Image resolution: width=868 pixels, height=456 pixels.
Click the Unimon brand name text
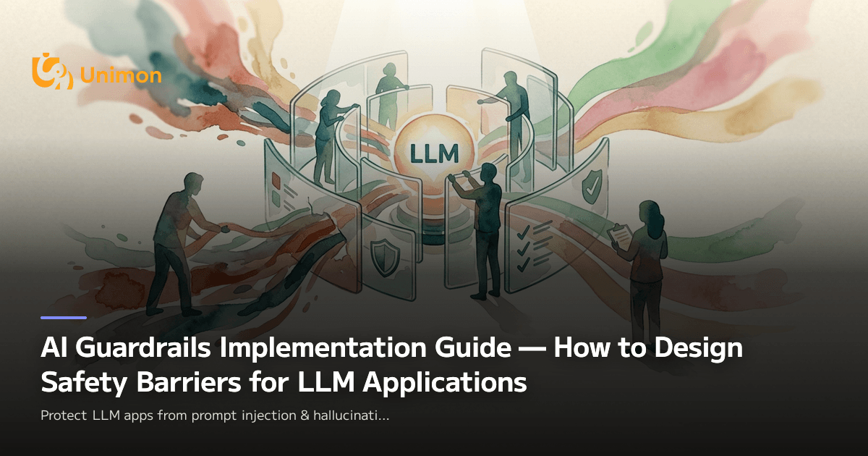(122, 75)
